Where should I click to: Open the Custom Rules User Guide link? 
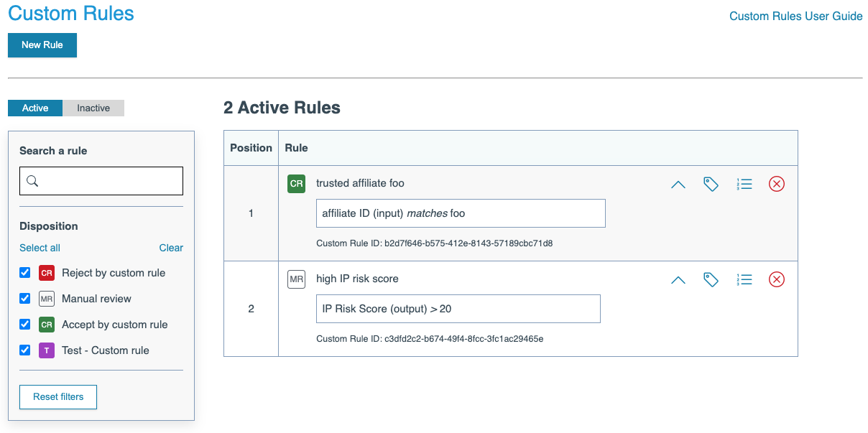coord(795,17)
